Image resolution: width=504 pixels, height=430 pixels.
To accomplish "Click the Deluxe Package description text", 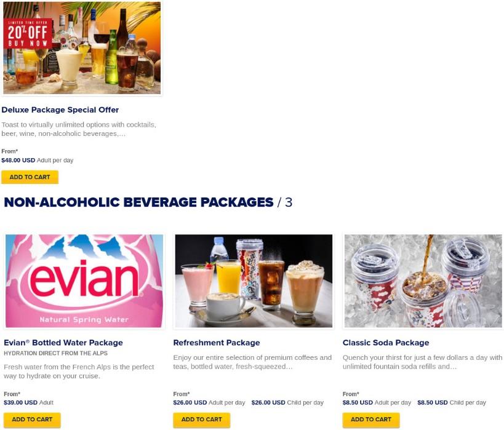I will click(x=79, y=129).
